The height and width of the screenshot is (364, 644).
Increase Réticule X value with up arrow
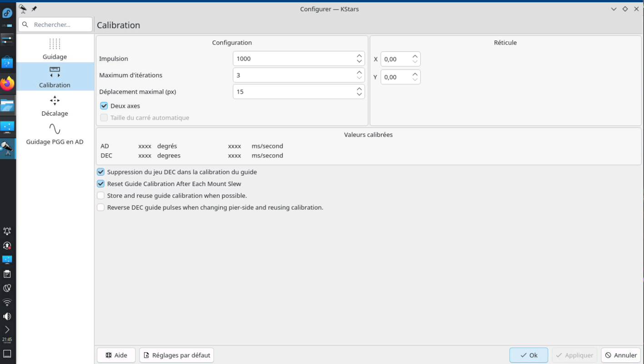pyautogui.click(x=415, y=56)
